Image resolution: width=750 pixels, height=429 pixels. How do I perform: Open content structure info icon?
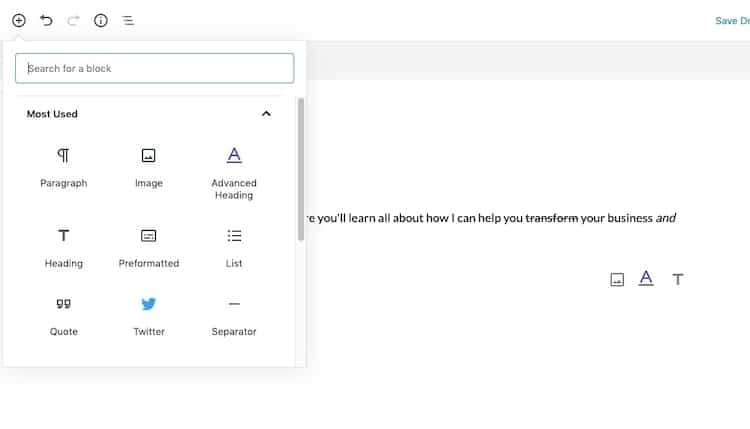pos(100,21)
